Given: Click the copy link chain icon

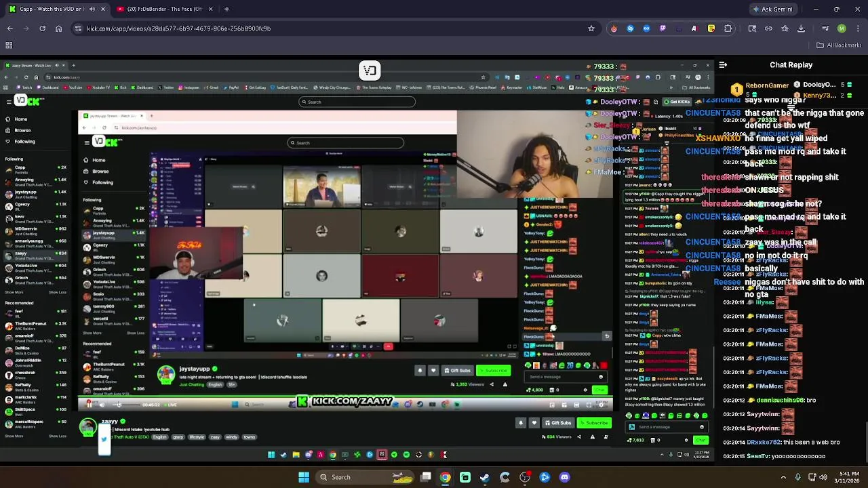Looking at the screenshot, I should click(x=768, y=28).
